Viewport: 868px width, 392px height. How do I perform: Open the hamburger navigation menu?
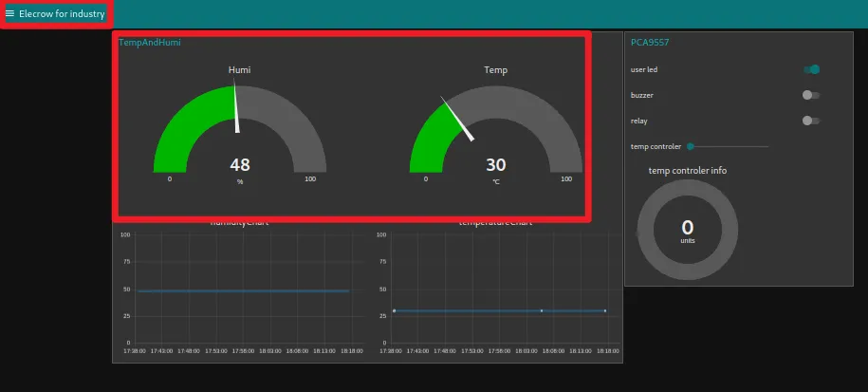pos(10,14)
